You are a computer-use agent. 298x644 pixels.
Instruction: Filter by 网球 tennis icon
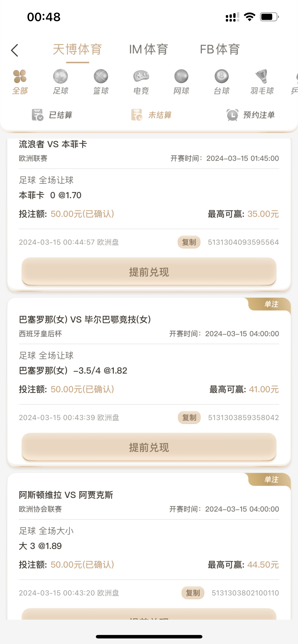coord(181,76)
